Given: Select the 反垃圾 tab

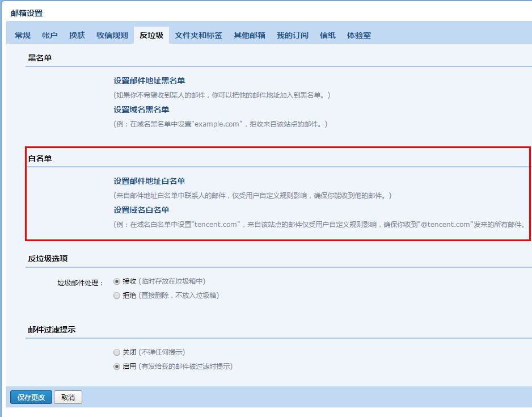Looking at the screenshot, I should pyautogui.click(x=151, y=35).
